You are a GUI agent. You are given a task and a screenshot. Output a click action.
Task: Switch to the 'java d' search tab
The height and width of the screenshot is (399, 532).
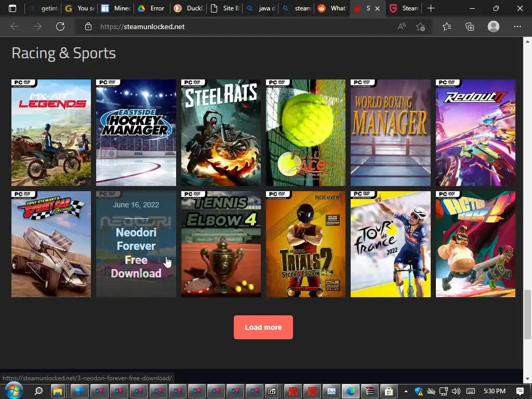click(261, 8)
